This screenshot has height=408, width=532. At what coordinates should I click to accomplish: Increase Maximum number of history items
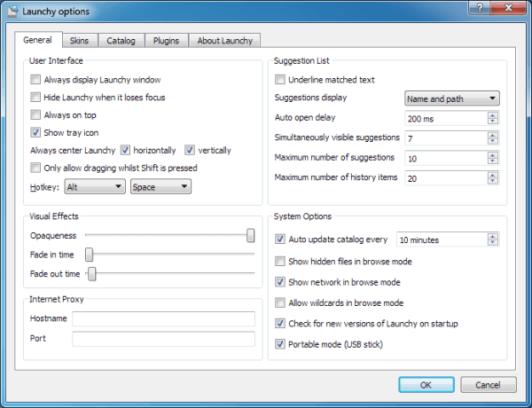[x=493, y=175]
